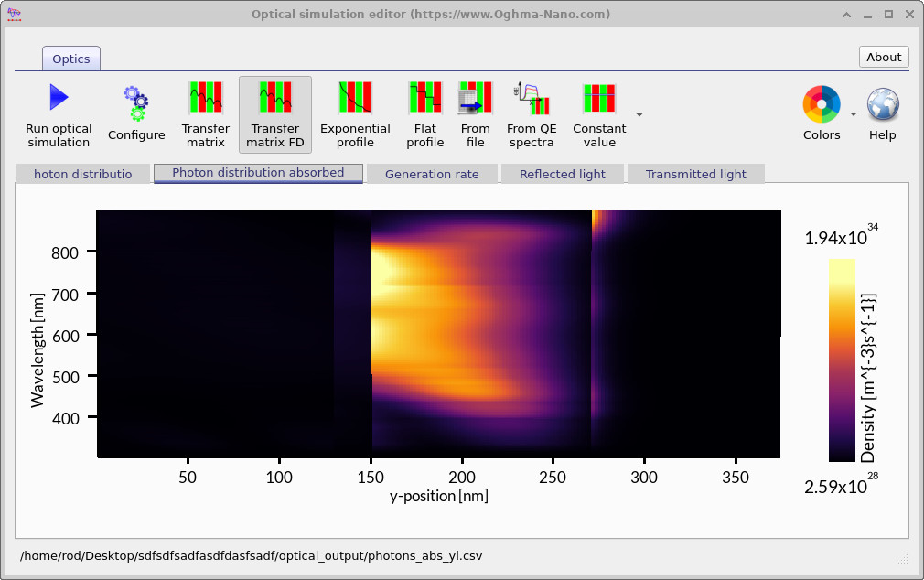Viewport: 924px width, 580px height.
Task: Switch to the Generation rate tab
Action: (432, 174)
